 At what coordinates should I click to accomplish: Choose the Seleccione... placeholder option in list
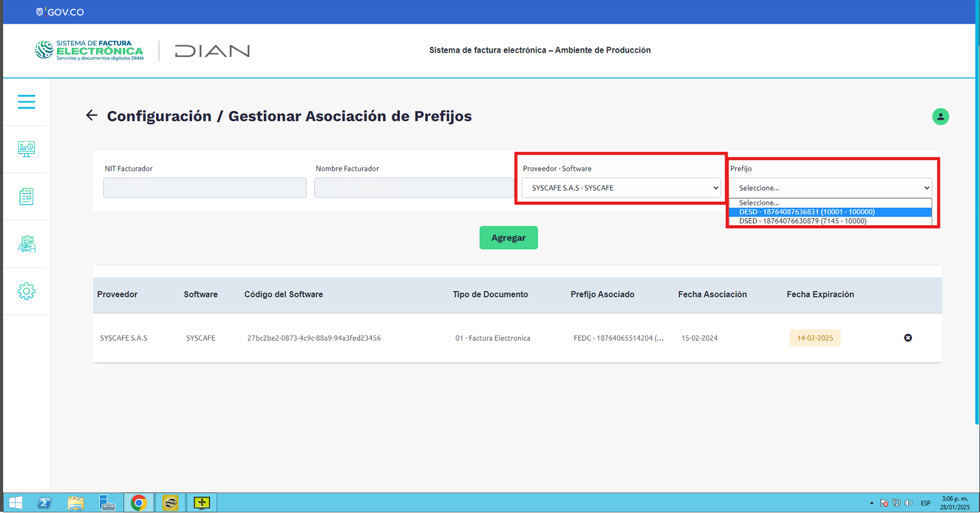(x=830, y=203)
